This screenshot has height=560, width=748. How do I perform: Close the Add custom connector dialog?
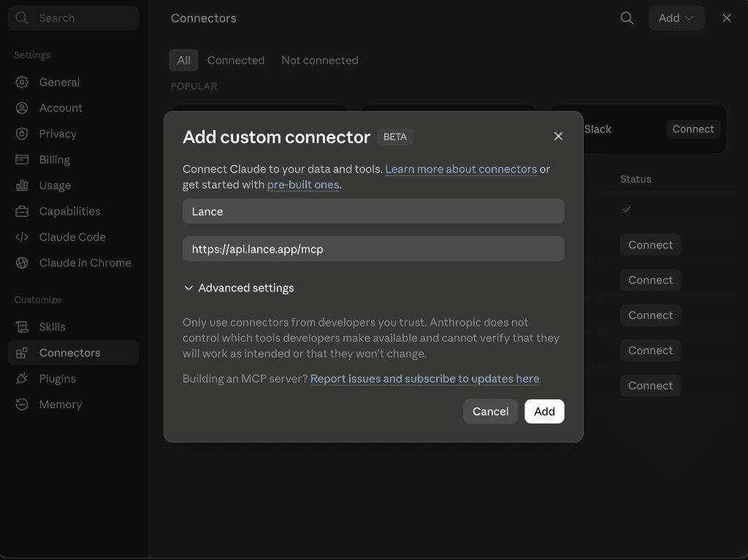point(558,137)
